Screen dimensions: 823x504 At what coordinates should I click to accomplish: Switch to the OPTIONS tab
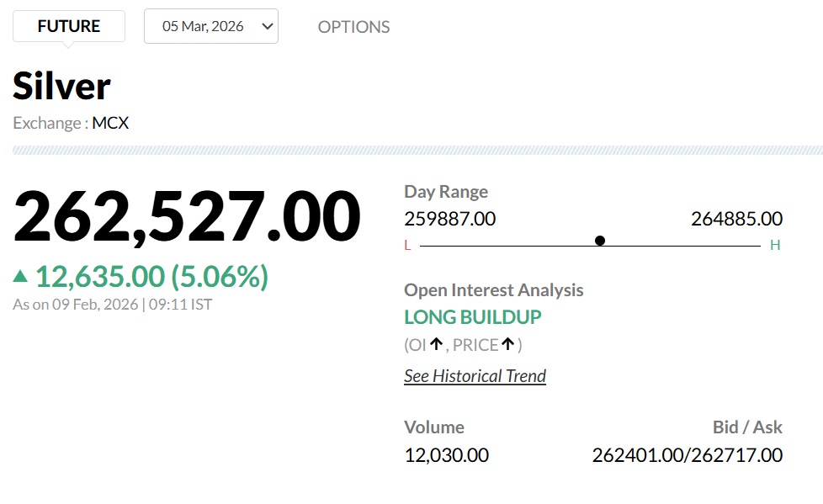(x=353, y=27)
